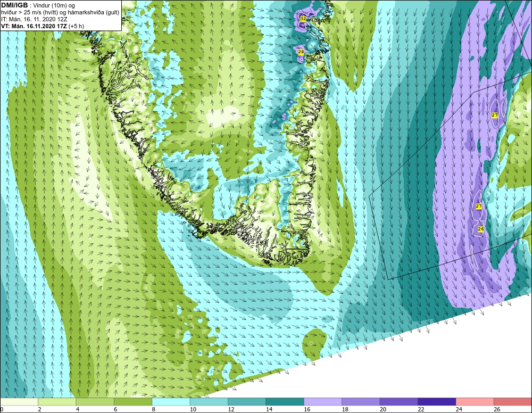Select the 6–8 olive green legend swatch
Screen dimensions: 532x413
(133, 402)
